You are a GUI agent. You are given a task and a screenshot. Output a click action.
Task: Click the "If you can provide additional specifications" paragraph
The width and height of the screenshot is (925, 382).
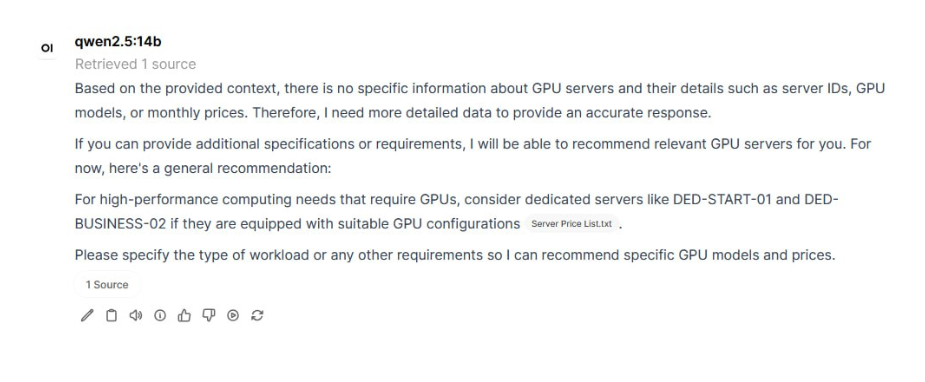click(473, 156)
